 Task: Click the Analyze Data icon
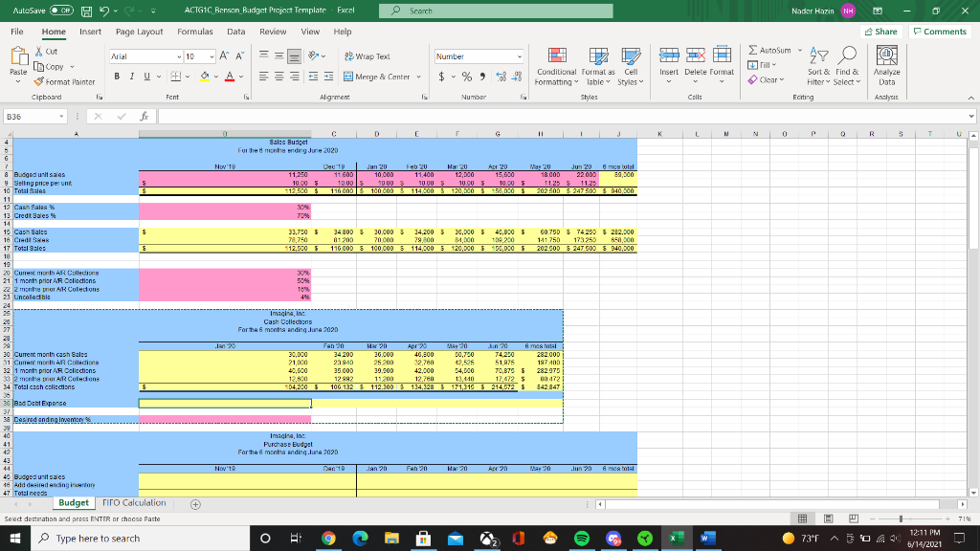888,67
